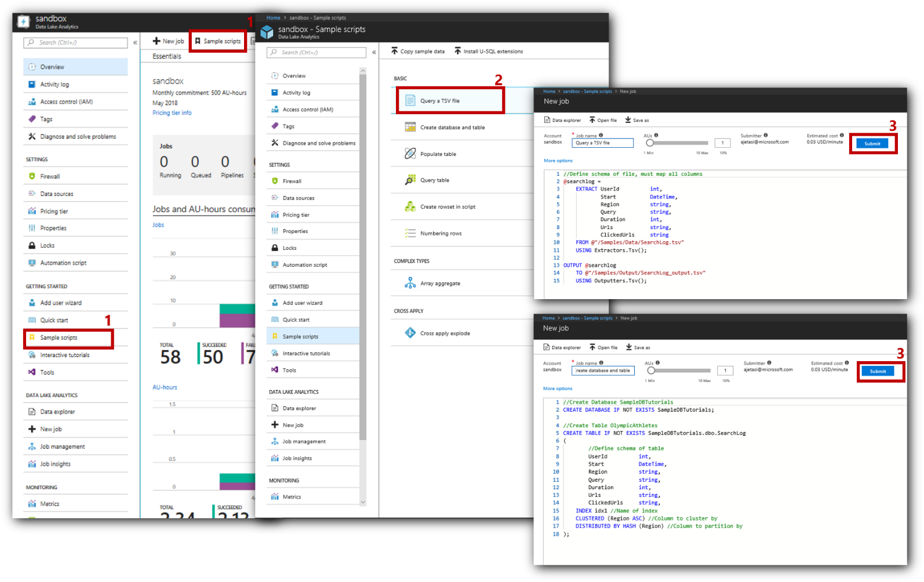Open Job insights in first window sidebar

[75, 464]
